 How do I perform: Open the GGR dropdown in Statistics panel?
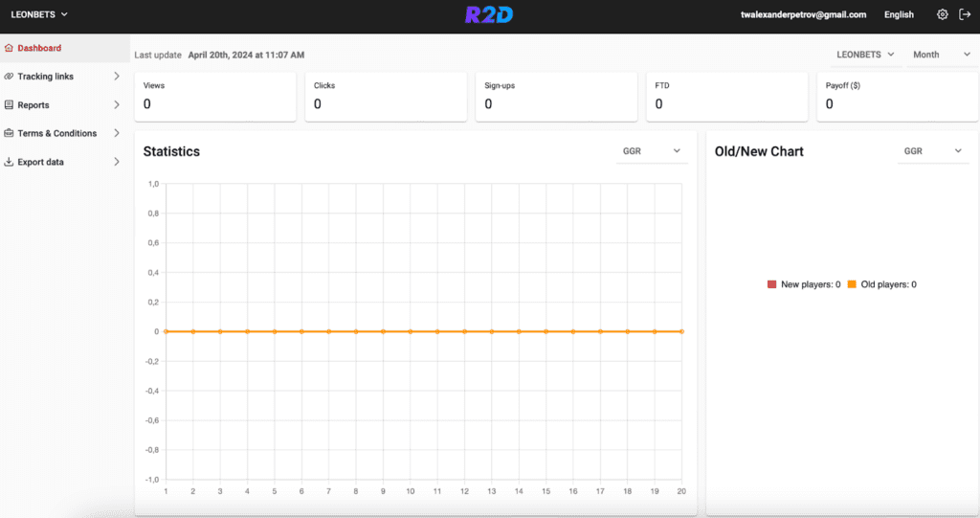652,151
